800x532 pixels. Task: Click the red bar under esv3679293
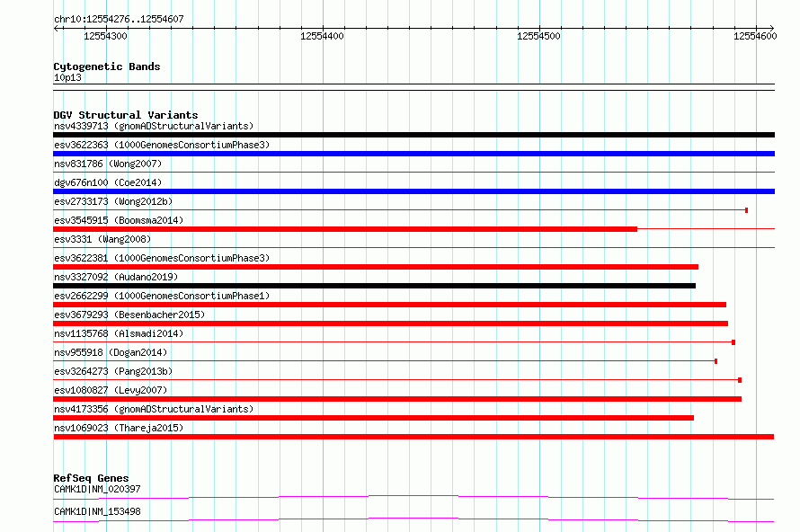tap(390, 324)
